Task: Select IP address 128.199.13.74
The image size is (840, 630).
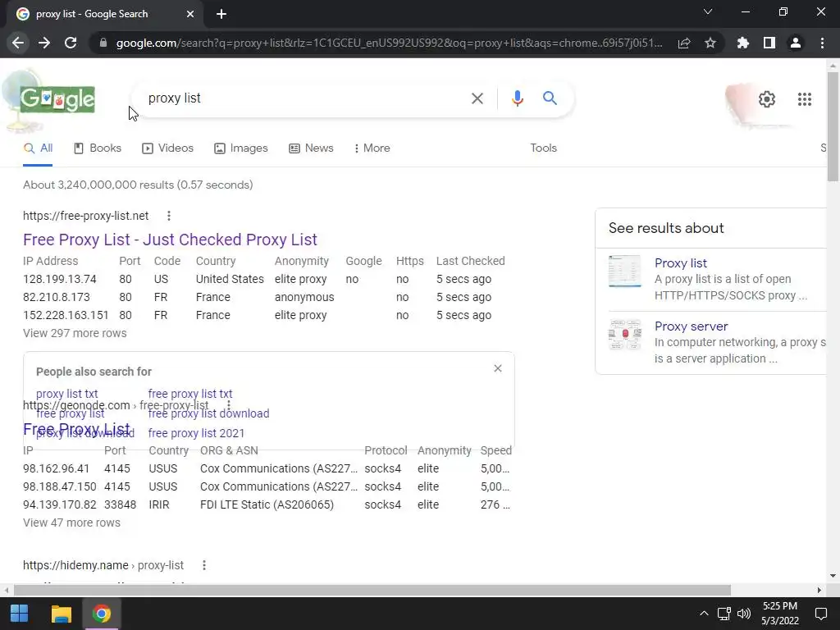Action: [59, 279]
